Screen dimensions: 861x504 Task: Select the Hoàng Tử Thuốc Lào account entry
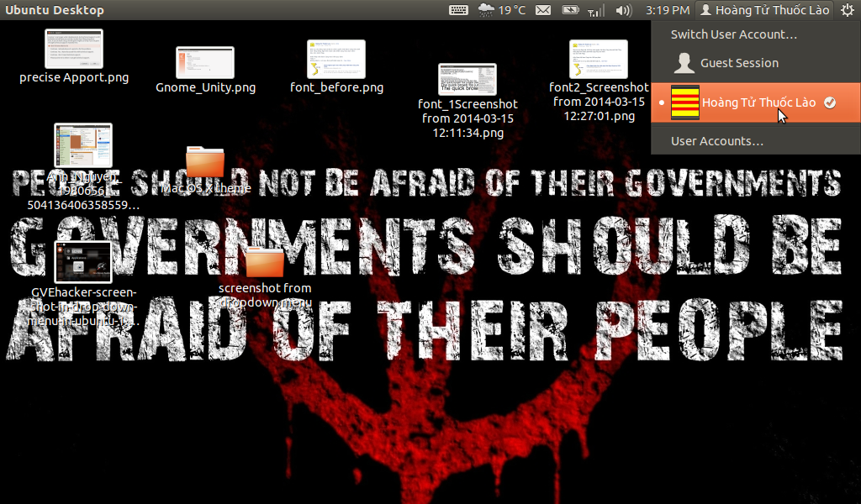[756, 102]
